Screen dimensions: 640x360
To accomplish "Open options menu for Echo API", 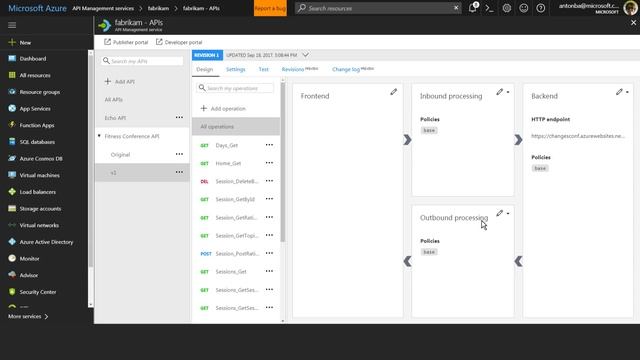I will 179,118.
